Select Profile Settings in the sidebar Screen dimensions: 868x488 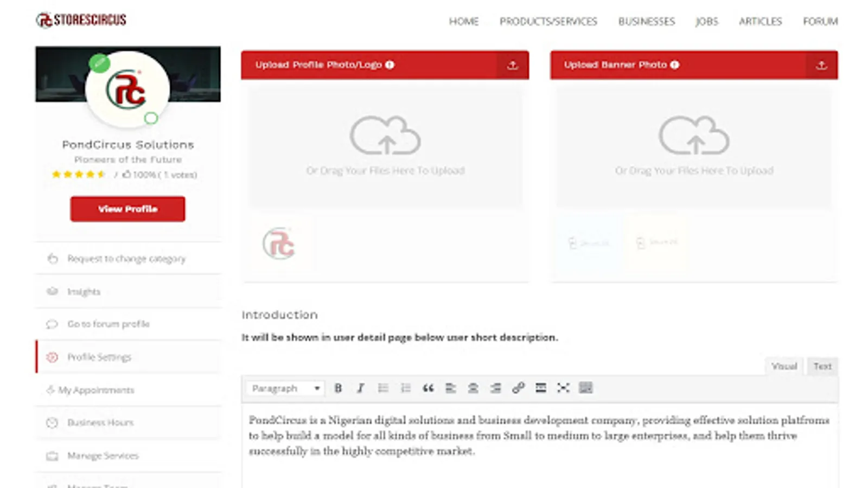tap(128, 357)
